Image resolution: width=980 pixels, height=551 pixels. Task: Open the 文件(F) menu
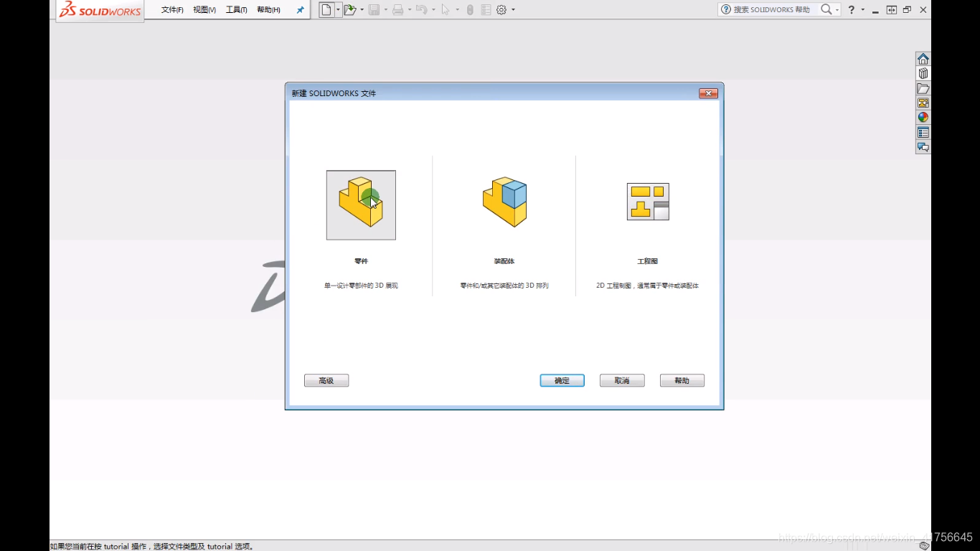172,10
